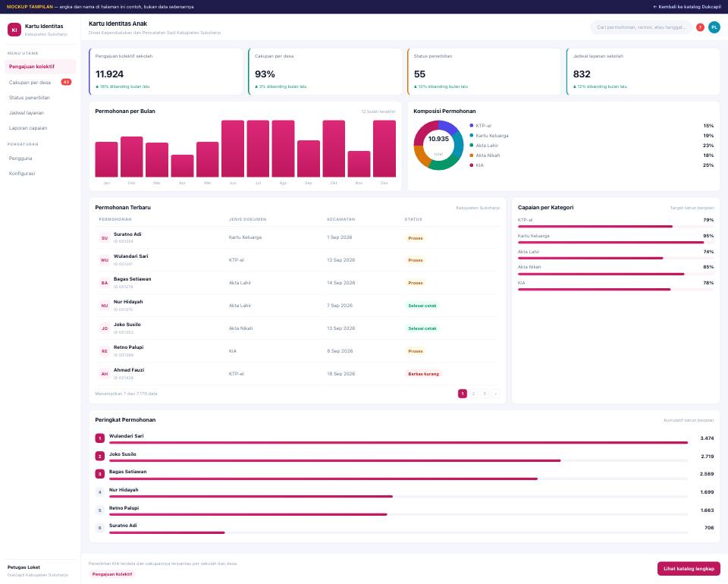Go to page 2 of the table
The height and width of the screenshot is (584, 728).
click(x=473, y=394)
